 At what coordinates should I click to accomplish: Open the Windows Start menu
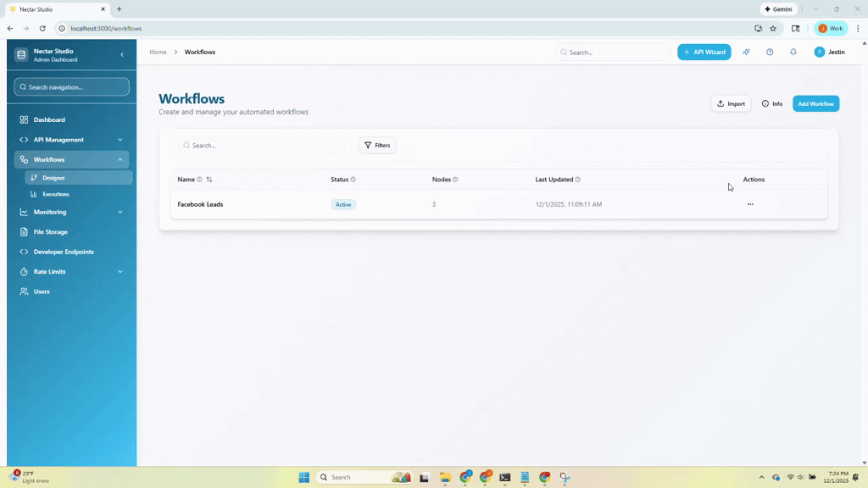click(304, 477)
